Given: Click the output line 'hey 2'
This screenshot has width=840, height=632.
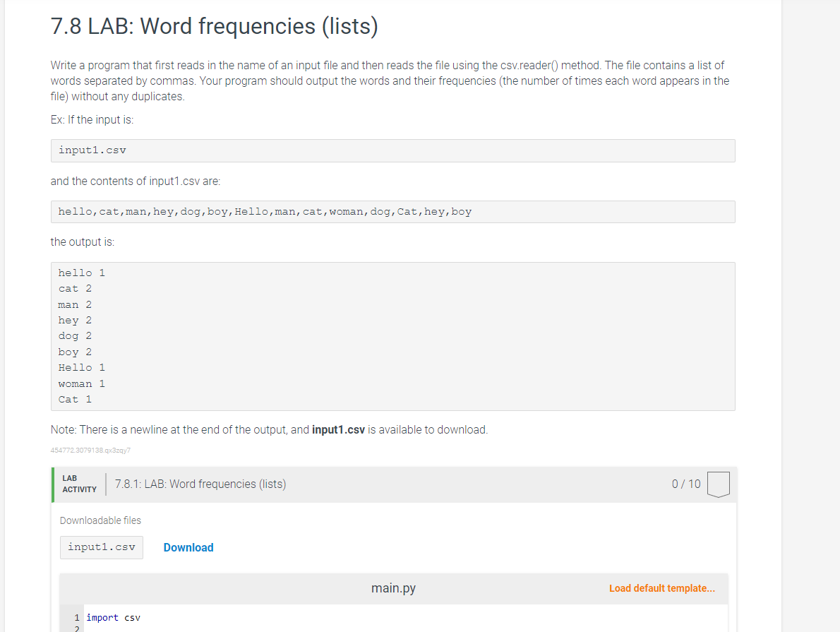Looking at the screenshot, I should pos(75,320).
